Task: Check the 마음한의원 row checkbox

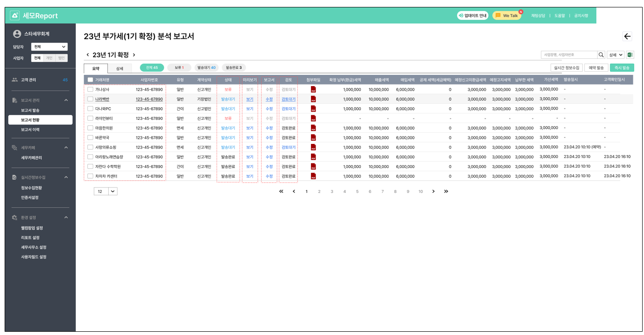Action: point(90,128)
